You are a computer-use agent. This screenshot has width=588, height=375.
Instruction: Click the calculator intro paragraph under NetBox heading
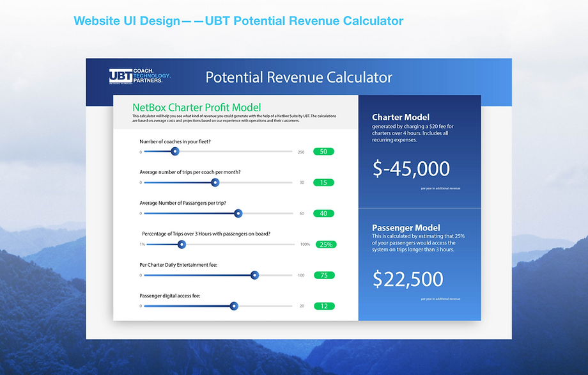coord(235,118)
